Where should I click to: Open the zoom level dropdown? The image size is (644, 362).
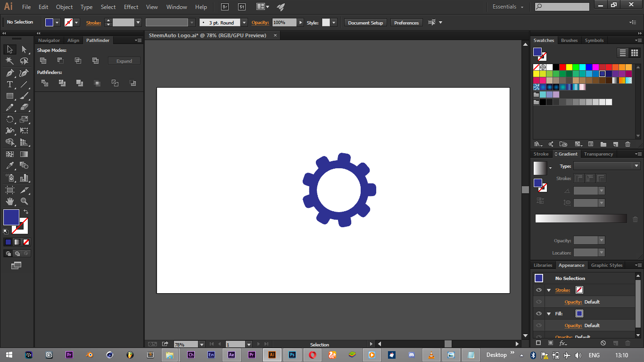click(x=202, y=345)
